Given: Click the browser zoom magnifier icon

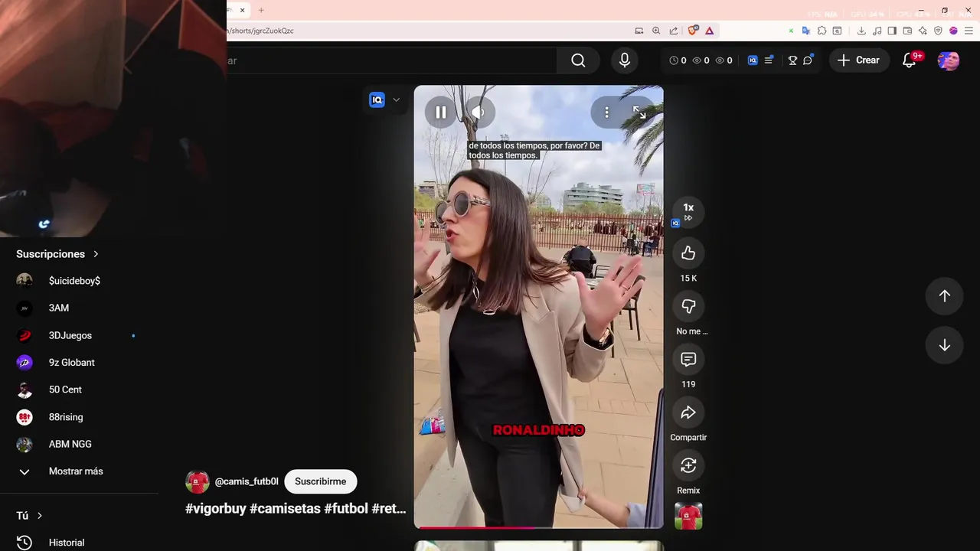Looking at the screenshot, I should (x=656, y=31).
